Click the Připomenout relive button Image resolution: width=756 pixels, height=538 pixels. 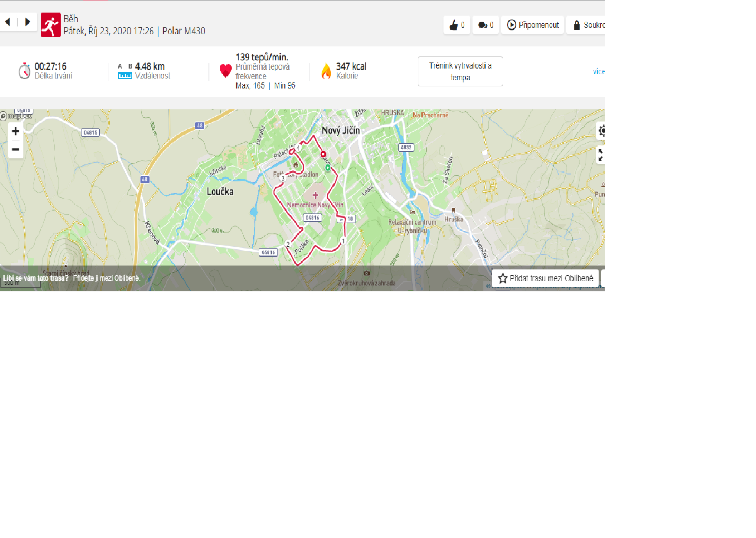pyautogui.click(x=533, y=25)
